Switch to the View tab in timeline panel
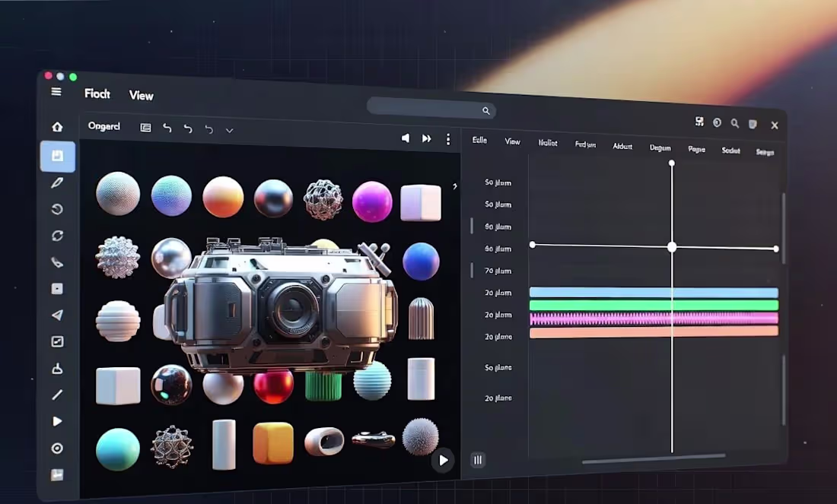The height and width of the screenshot is (504, 837). coord(512,141)
